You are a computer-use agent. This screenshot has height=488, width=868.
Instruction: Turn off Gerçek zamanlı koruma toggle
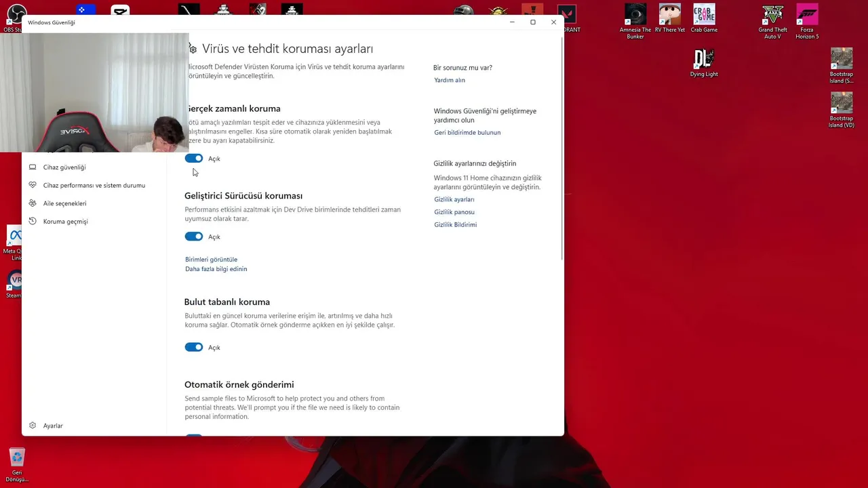[x=194, y=159]
